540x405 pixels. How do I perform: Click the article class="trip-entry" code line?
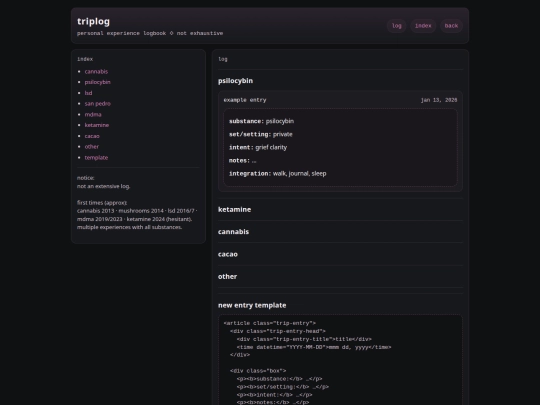(x=270, y=323)
